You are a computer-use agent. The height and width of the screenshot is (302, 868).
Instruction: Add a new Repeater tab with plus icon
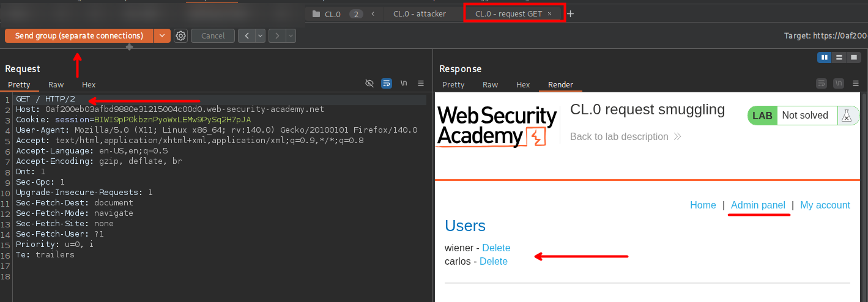pos(571,13)
